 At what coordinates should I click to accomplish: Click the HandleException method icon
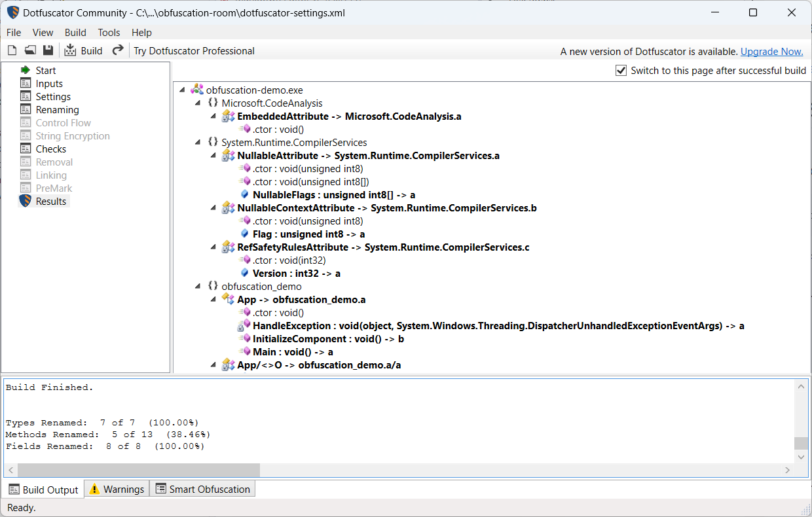point(244,325)
